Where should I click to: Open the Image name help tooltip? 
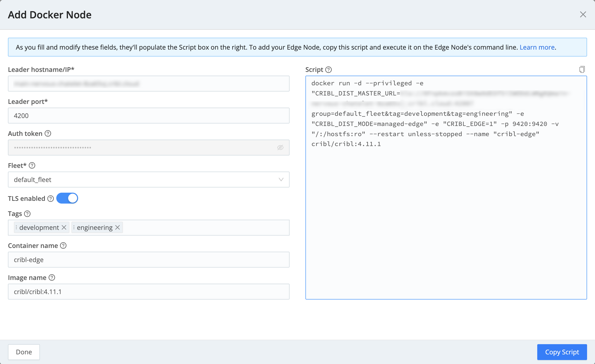(x=52, y=277)
